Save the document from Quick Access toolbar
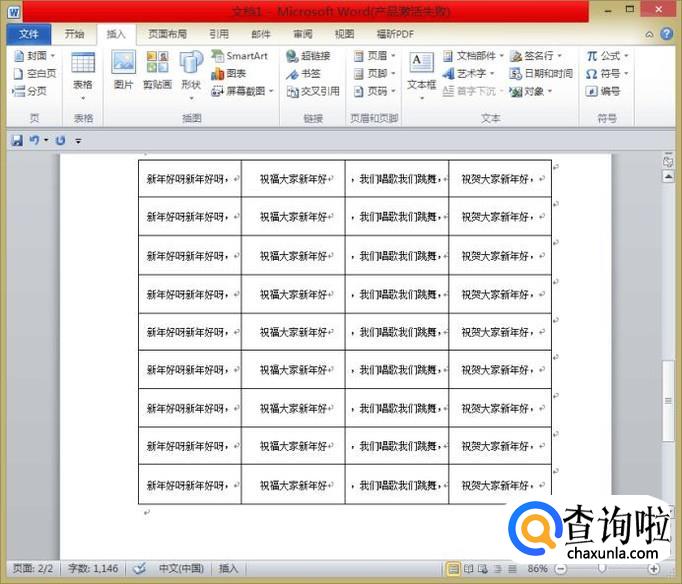Image resolution: width=682 pixels, height=584 pixels. pos(17,140)
